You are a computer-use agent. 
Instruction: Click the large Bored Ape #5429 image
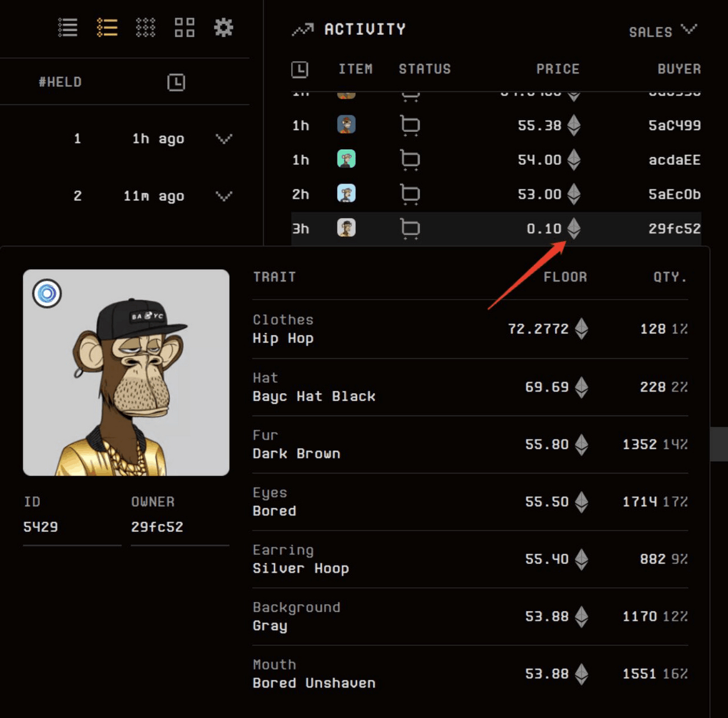(126, 372)
